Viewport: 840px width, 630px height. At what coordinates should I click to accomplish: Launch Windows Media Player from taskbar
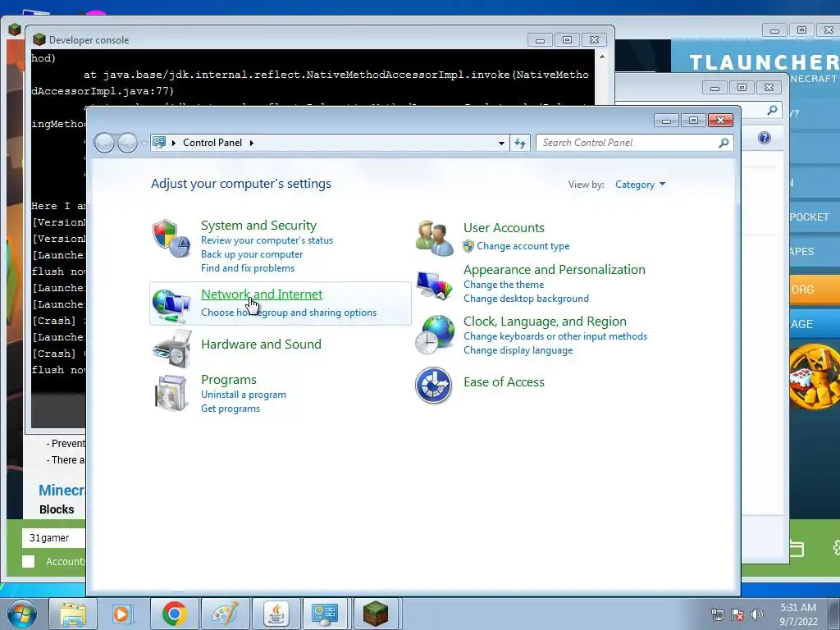(122, 614)
